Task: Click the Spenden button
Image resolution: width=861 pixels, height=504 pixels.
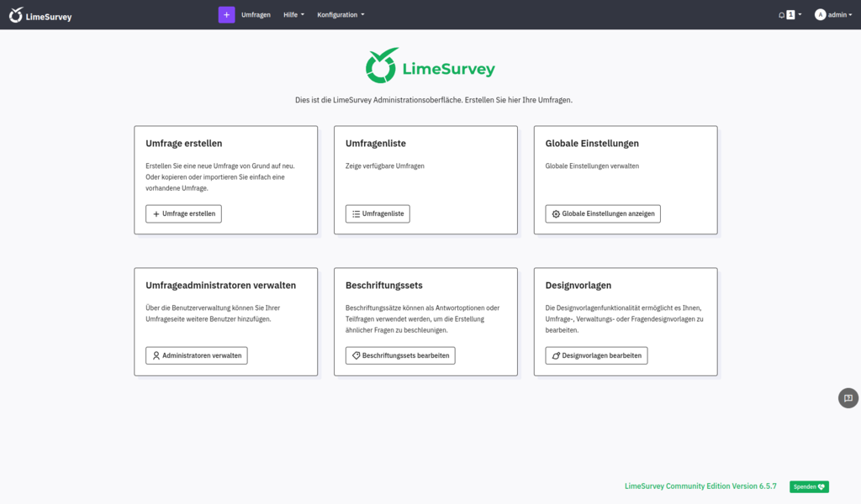Action: [x=808, y=486]
